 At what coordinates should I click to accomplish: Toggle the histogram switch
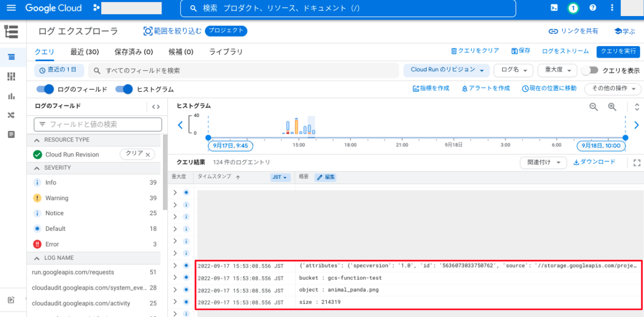click(x=124, y=89)
